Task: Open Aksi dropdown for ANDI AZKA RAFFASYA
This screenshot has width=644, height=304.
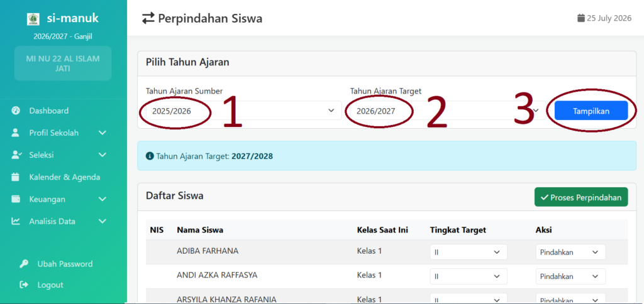Action: [570, 276]
